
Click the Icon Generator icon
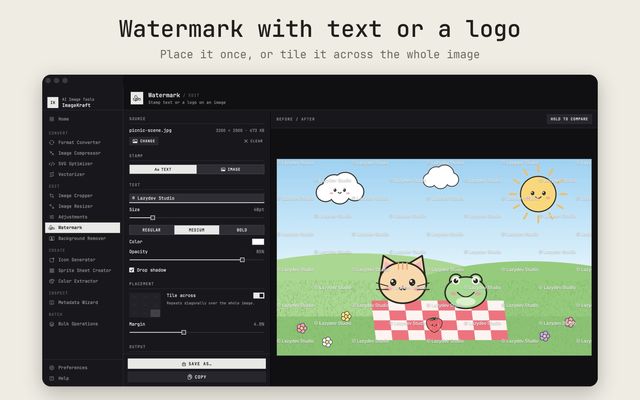coord(52,260)
